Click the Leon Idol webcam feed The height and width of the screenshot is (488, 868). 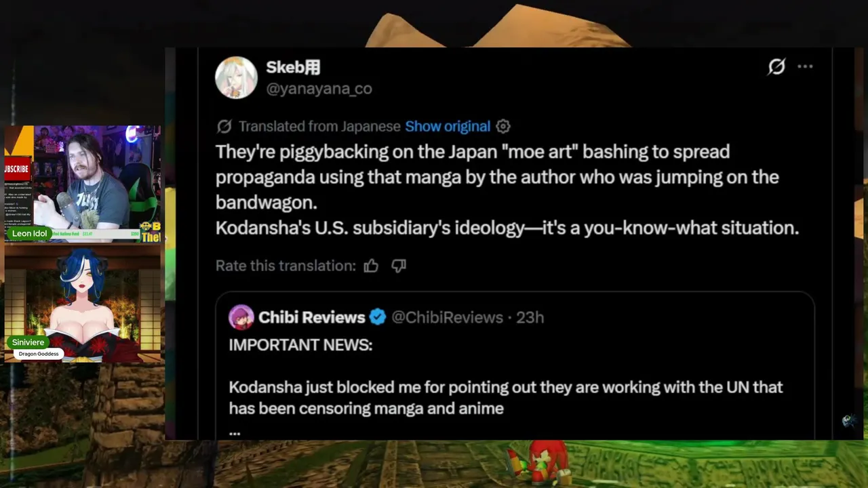click(83, 184)
